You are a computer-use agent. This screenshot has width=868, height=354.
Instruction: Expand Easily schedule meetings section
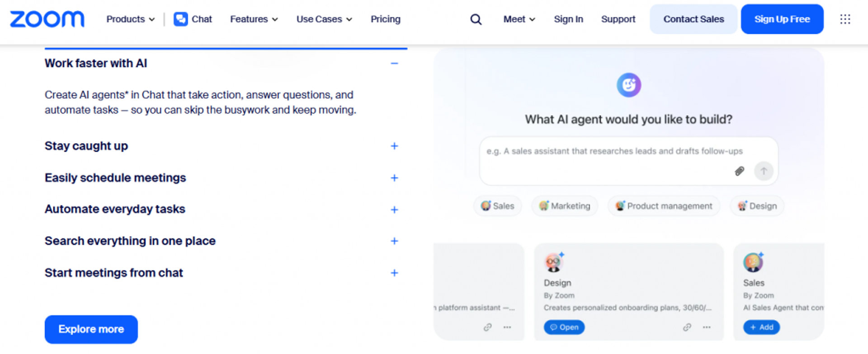click(394, 178)
